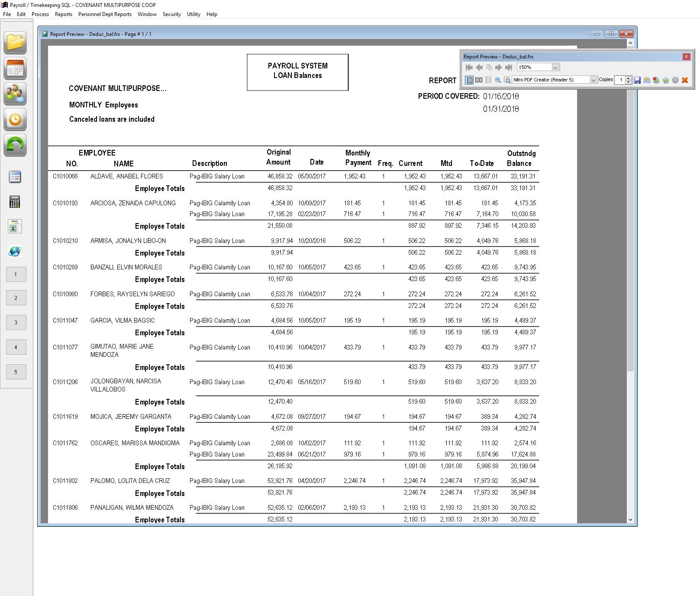The height and width of the screenshot is (596, 700).
Task: Go to previous page in report preview toolbar
Action: (479, 67)
